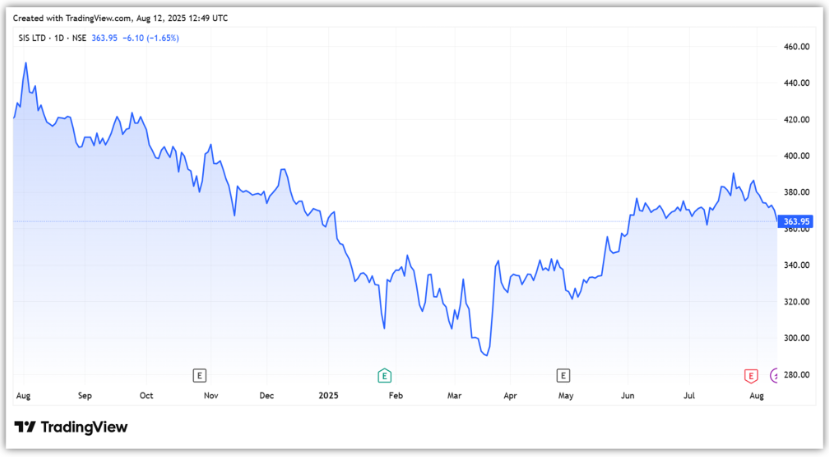The height and width of the screenshot is (457, 829).
Task: Click the Sep label on time axis
Action: click(x=85, y=396)
